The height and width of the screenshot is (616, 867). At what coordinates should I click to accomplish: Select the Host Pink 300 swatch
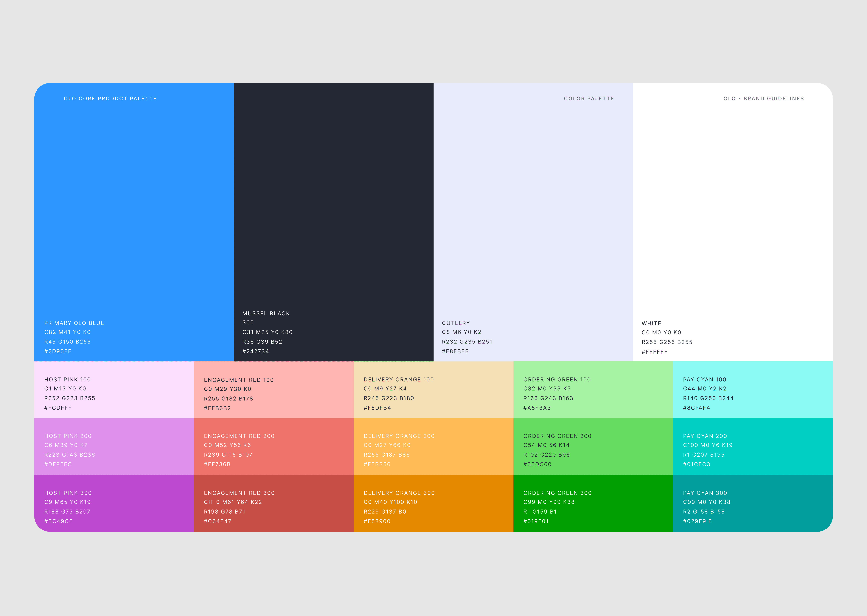coord(114,503)
